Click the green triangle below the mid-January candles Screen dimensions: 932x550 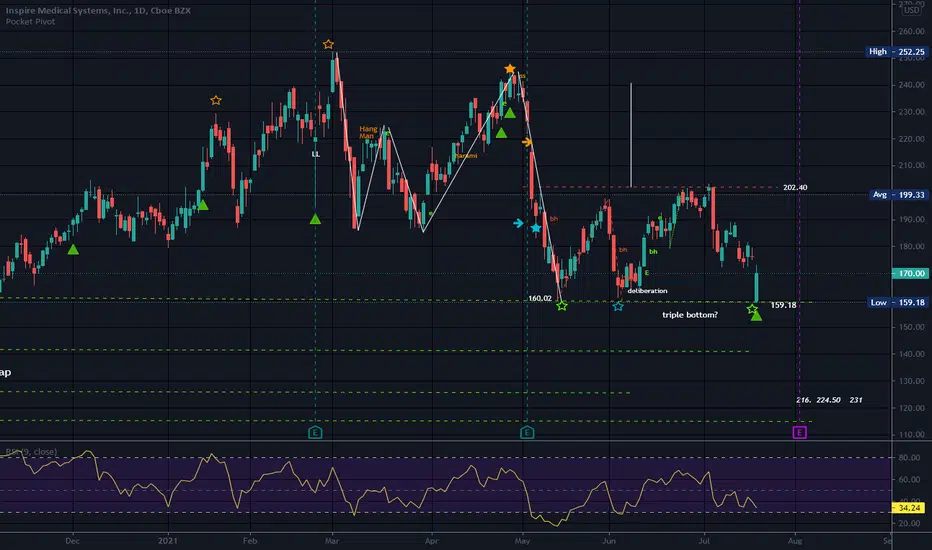pyautogui.click(x=203, y=205)
